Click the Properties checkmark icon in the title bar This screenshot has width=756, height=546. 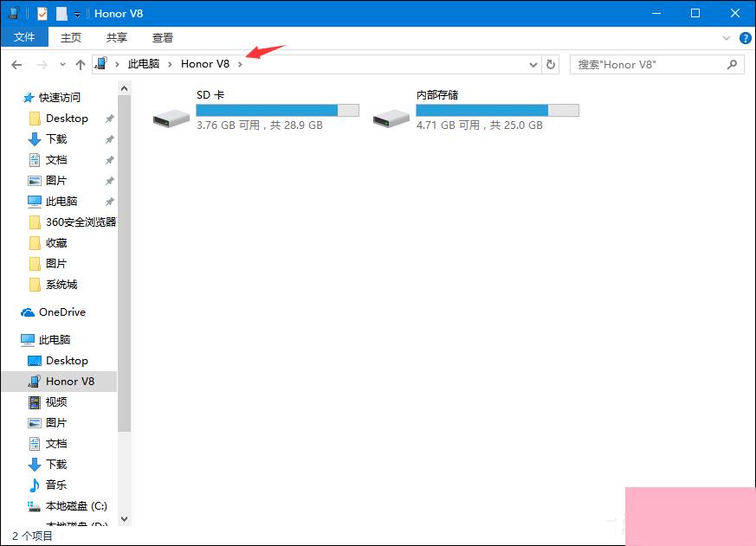pos(42,14)
